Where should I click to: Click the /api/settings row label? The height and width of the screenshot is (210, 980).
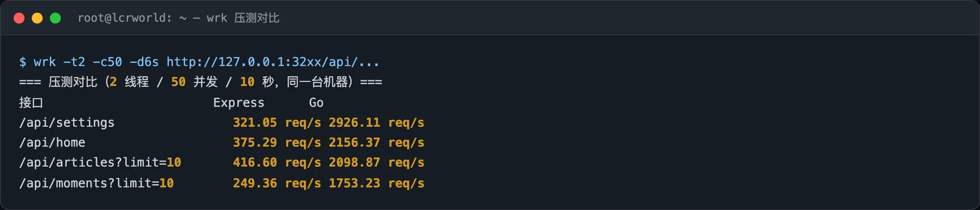67,123
